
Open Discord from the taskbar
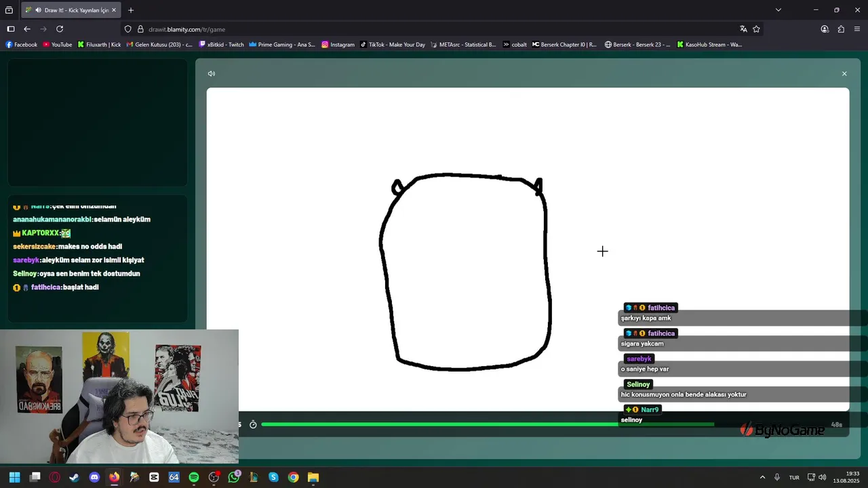click(x=94, y=477)
